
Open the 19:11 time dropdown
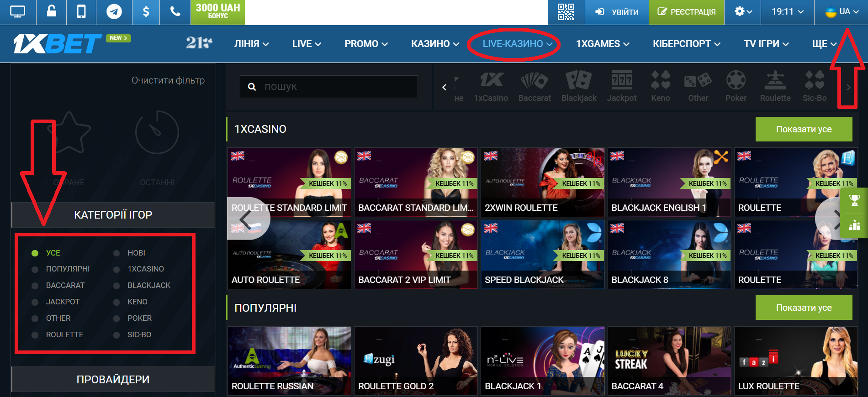click(788, 12)
